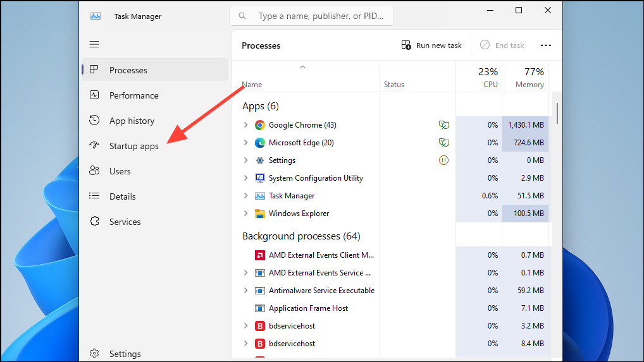
Task: Maximize the Task Manager window
Action: (519, 10)
